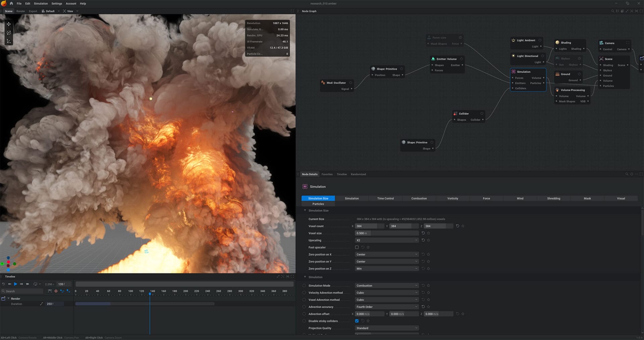
Task: Toggle power on Mod: Oscillator node
Action: [x=351, y=83]
